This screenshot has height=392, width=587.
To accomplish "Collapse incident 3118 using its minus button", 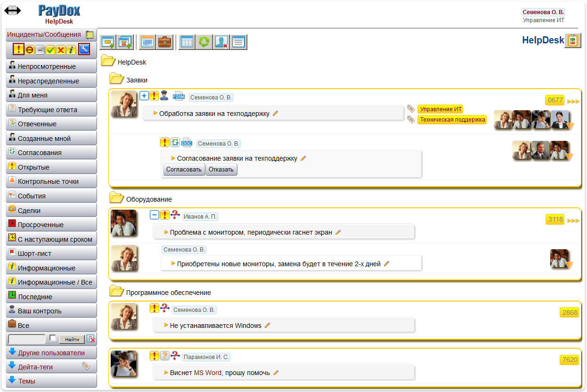I will point(154,215).
